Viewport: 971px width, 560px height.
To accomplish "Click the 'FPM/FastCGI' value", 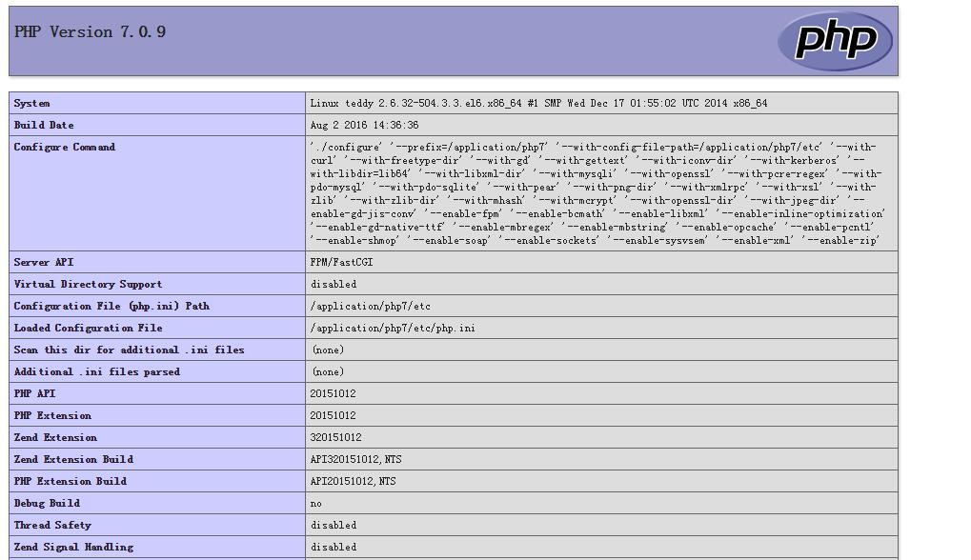I will tap(341, 262).
